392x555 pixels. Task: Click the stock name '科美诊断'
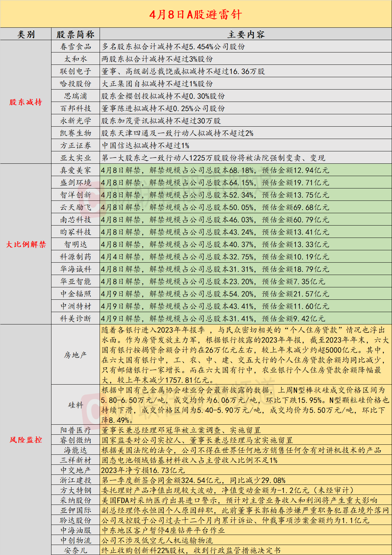[76, 319]
